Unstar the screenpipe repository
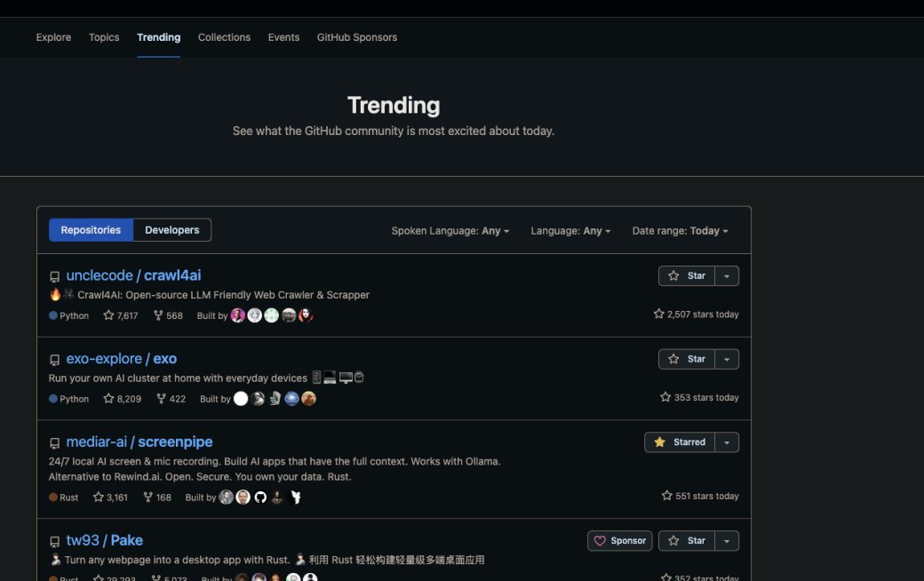 click(x=680, y=442)
